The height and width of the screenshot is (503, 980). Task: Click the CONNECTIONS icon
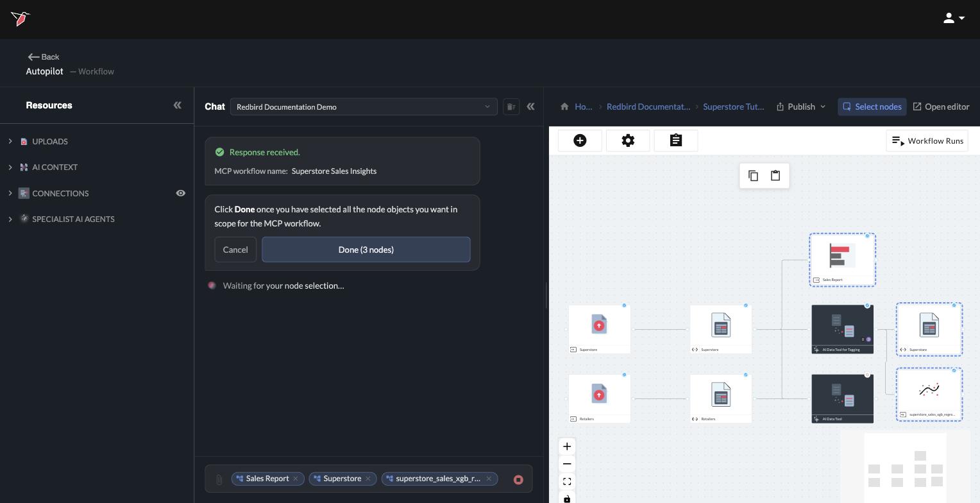(24, 193)
